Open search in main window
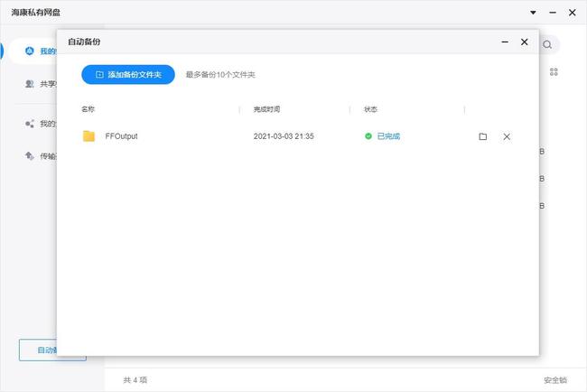This screenshot has width=587, height=392. 547,44
